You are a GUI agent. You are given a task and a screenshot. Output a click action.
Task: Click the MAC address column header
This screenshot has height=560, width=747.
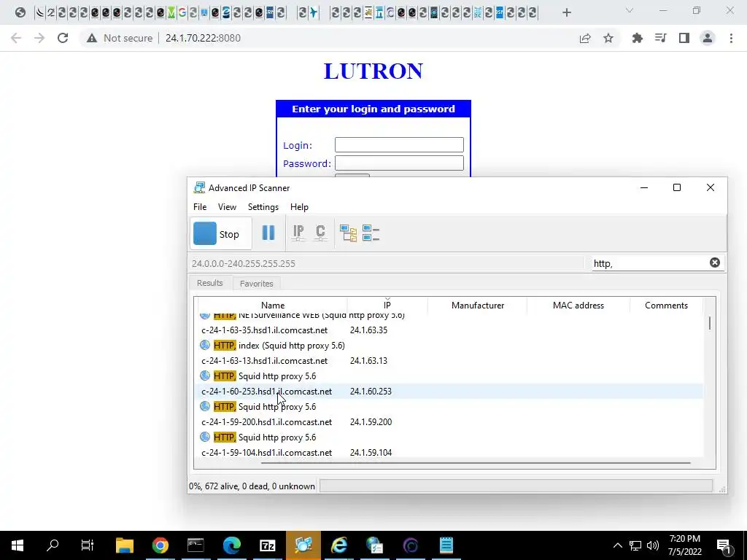tap(578, 306)
